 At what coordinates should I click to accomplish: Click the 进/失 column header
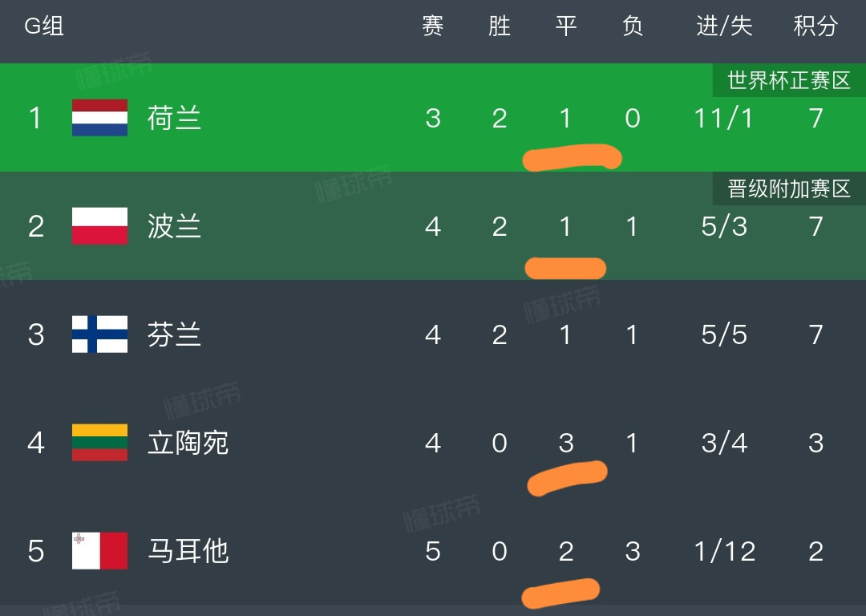[x=724, y=26]
